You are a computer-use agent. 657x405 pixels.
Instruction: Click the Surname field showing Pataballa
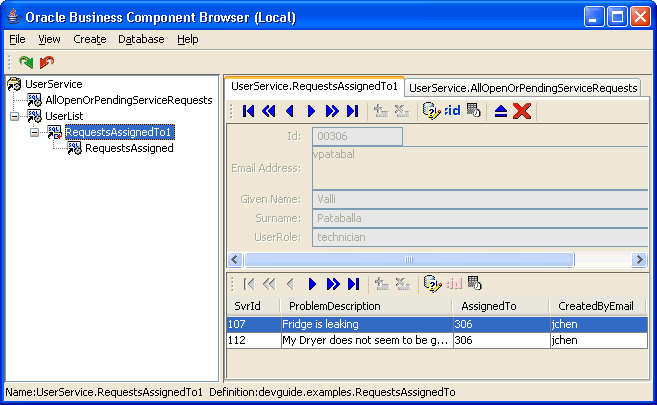pos(480,218)
